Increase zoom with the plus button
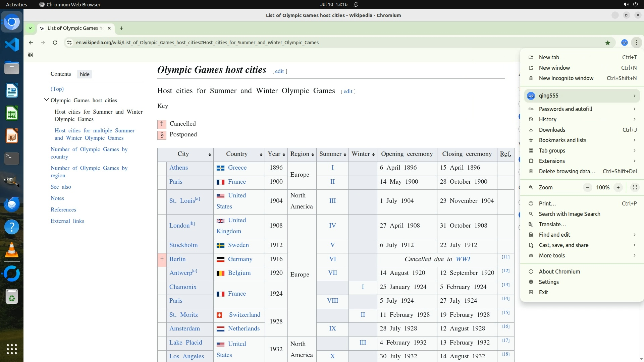Image resolution: width=644 pixels, height=362 pixels. tap(618, 187)
